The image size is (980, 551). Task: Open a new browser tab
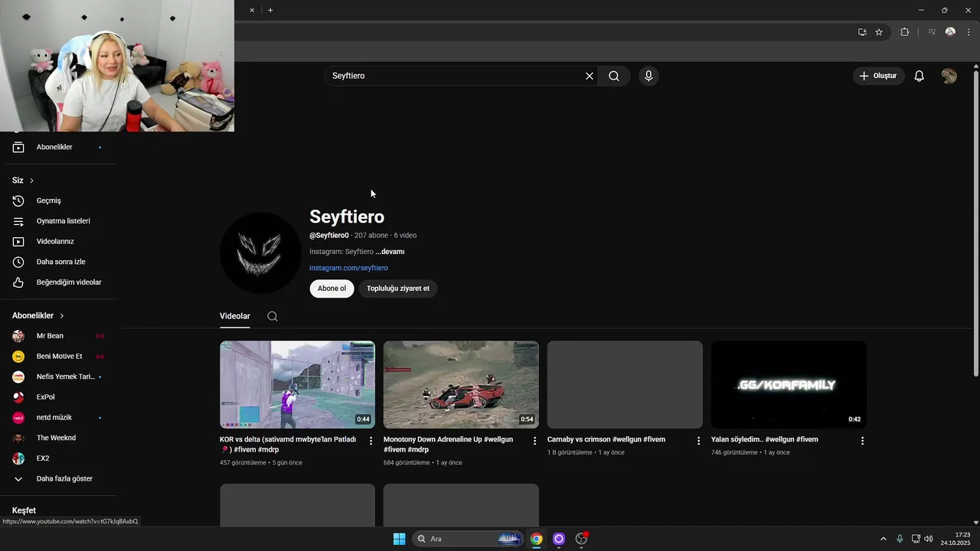point(270,10)
